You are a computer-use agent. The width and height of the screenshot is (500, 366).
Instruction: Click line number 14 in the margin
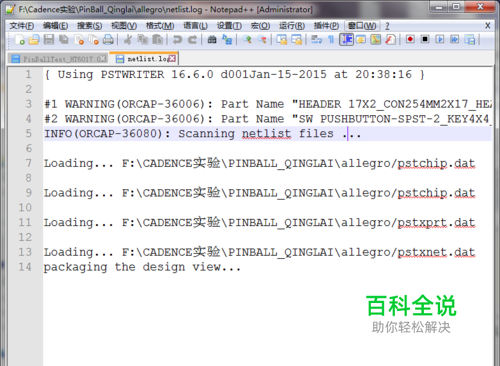25,267
